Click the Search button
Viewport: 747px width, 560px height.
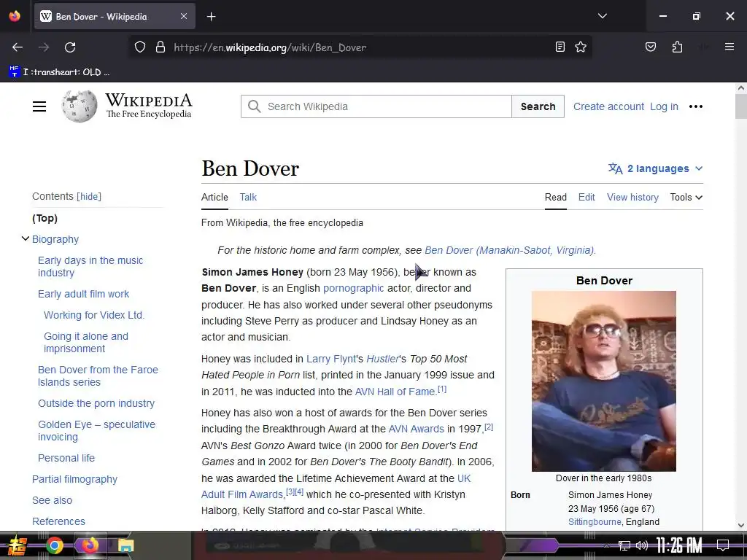pyautogui.click(x=538, y=106)
